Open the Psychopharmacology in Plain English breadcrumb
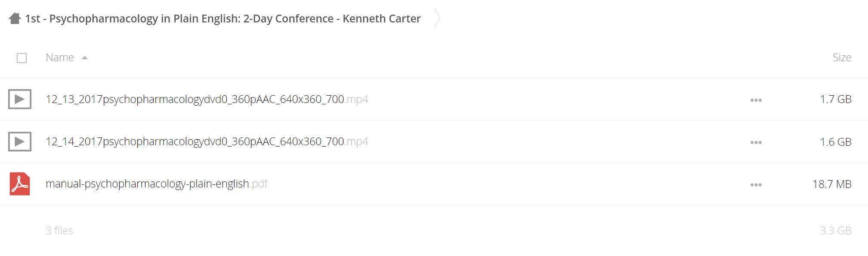Image resolution: width=868 pixels, height=256 pixels. point(223,19)
